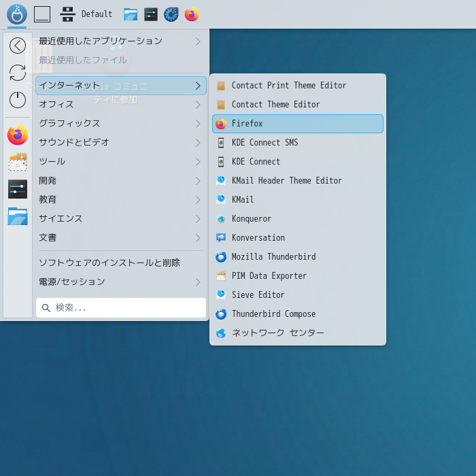The image size is (476, 476).
Task: Click the power off icon in sidebar
Action: (x=18, y=100)
